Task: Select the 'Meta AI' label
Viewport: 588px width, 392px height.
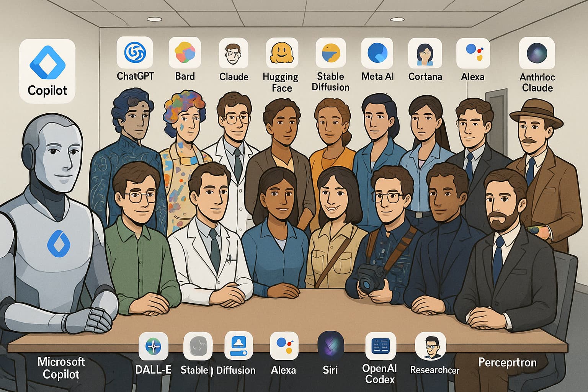Action: [377, 77]
